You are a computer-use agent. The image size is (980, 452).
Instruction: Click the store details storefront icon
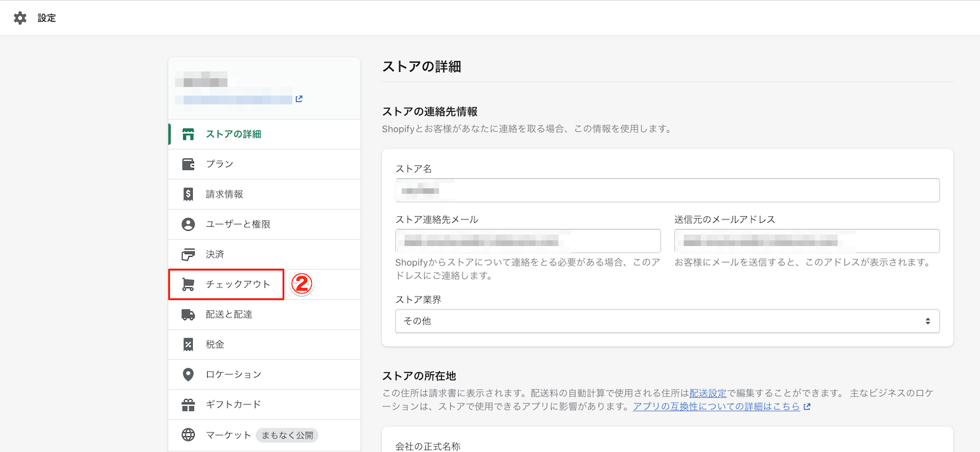click(x=188, y=135)
